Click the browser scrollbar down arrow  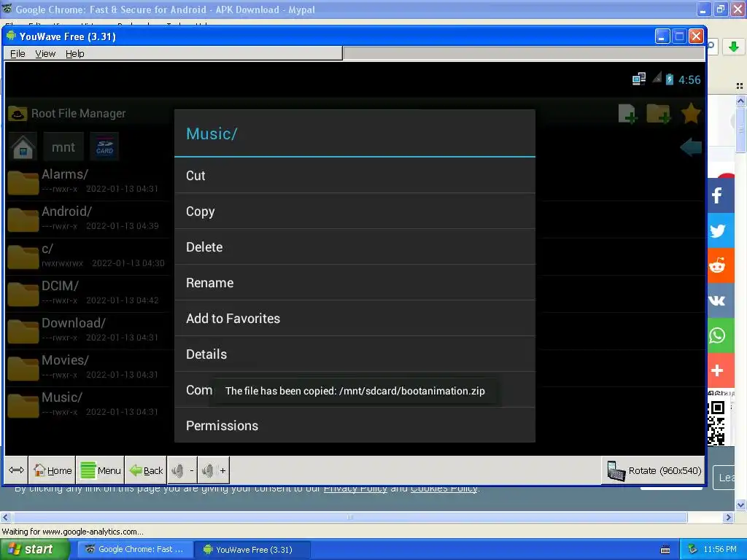click(740, 505)
